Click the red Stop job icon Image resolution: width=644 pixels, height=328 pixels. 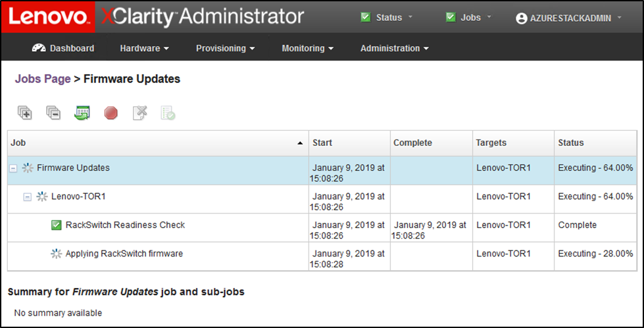point(111,113)
